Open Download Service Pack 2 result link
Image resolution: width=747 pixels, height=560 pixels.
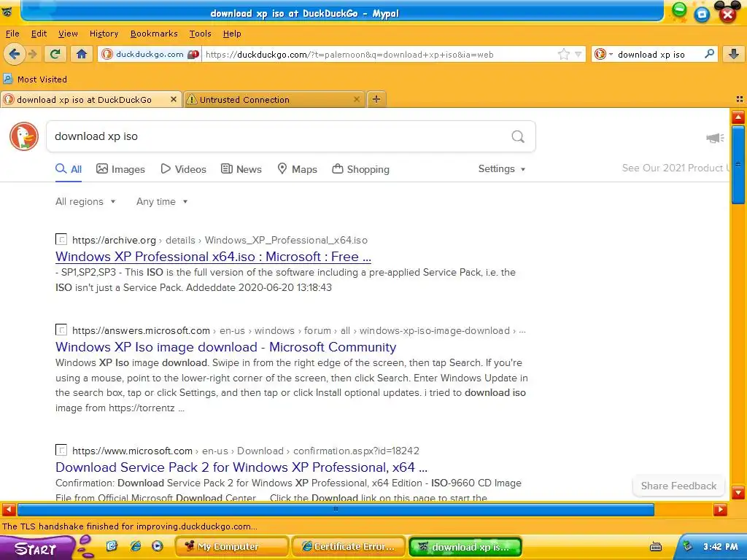[x=241, y=467]
